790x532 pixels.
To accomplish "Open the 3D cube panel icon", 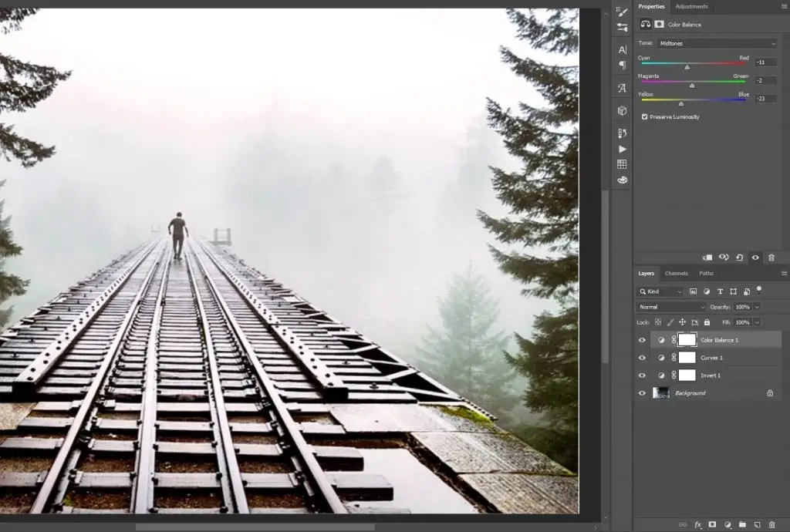I will (x=623, y=111).
